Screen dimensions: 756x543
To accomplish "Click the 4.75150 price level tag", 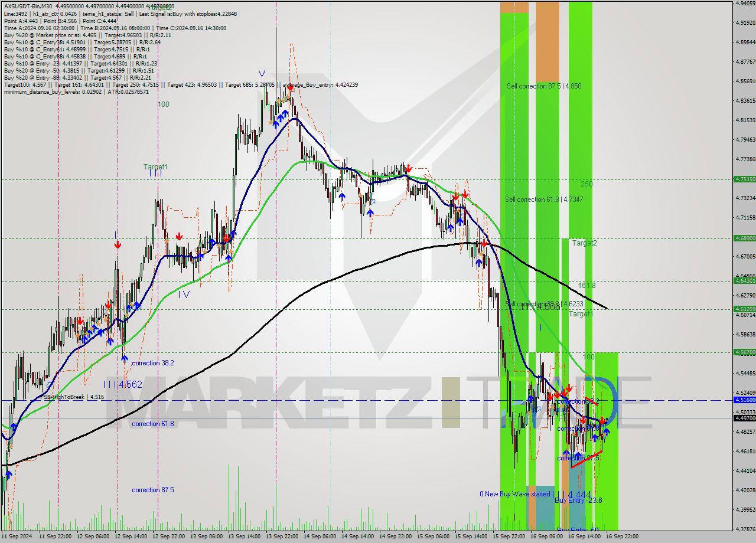I will click(744, 179).
